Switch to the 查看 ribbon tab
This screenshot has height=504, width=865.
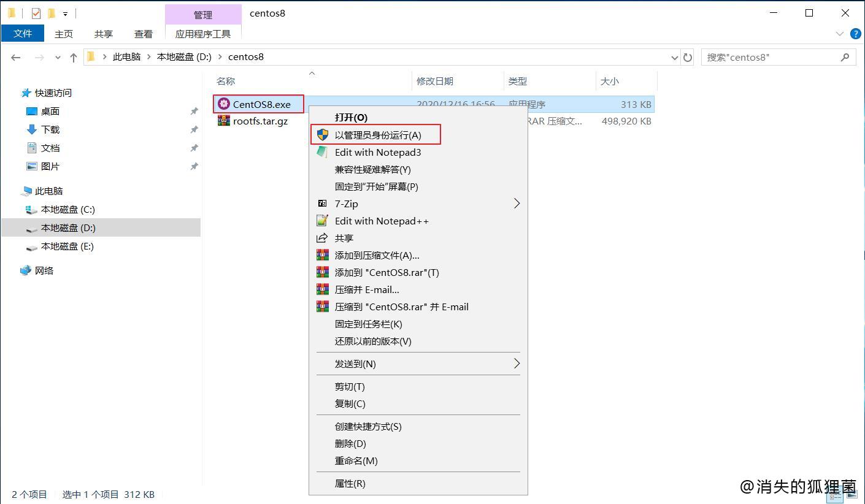[144, 34]
